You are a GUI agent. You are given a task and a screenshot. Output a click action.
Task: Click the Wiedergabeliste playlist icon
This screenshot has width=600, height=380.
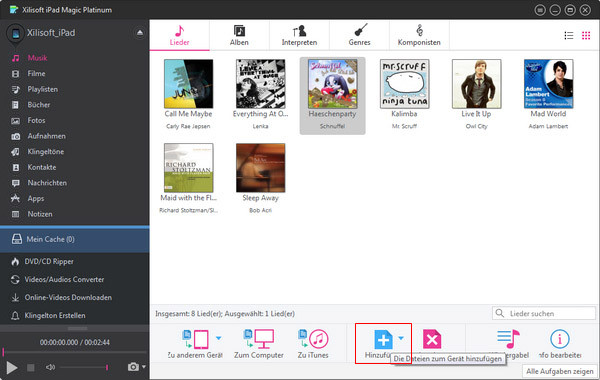(x=508, y=339)
